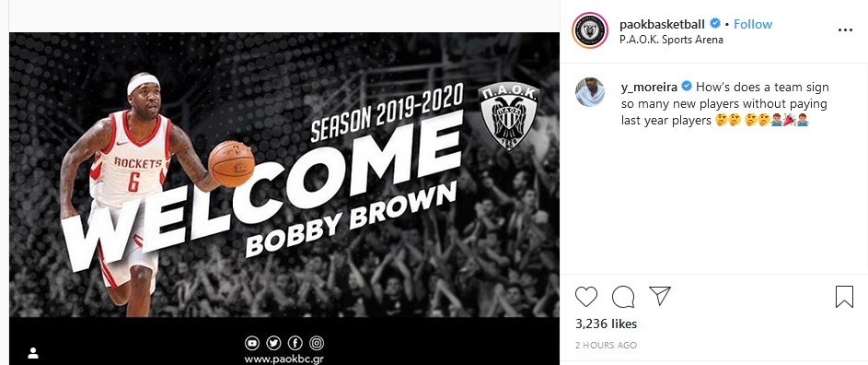Click Twitter icon in image footer
This screenshot has height=365, width=868.
[273, 344]
